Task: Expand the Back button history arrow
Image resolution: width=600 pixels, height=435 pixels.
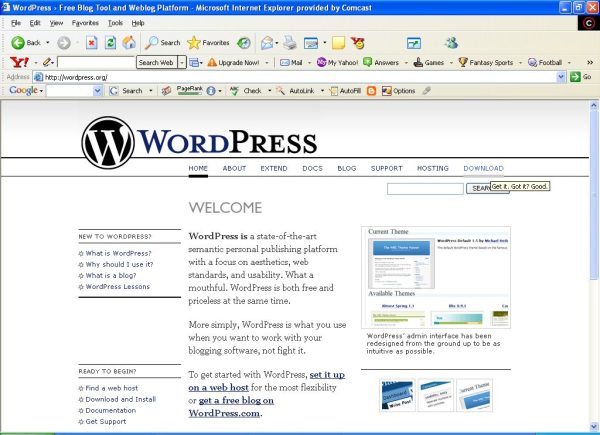Action: pyautogui.click(x=48, y=42)
